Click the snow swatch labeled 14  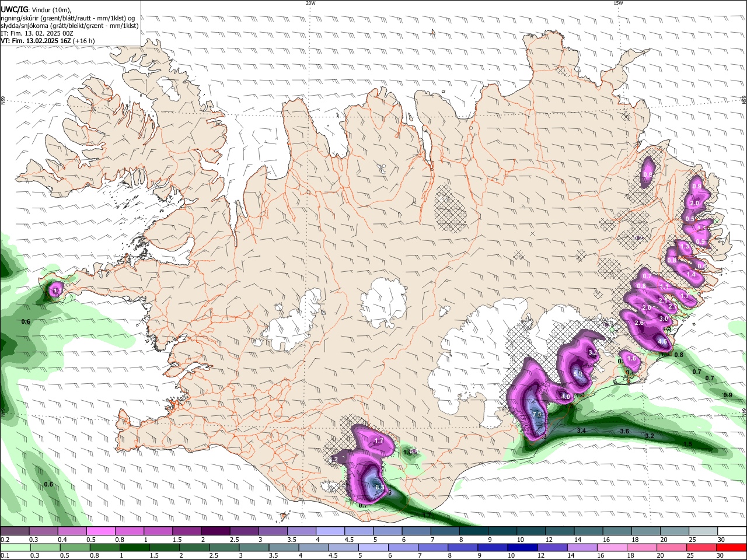coord(589,531)
